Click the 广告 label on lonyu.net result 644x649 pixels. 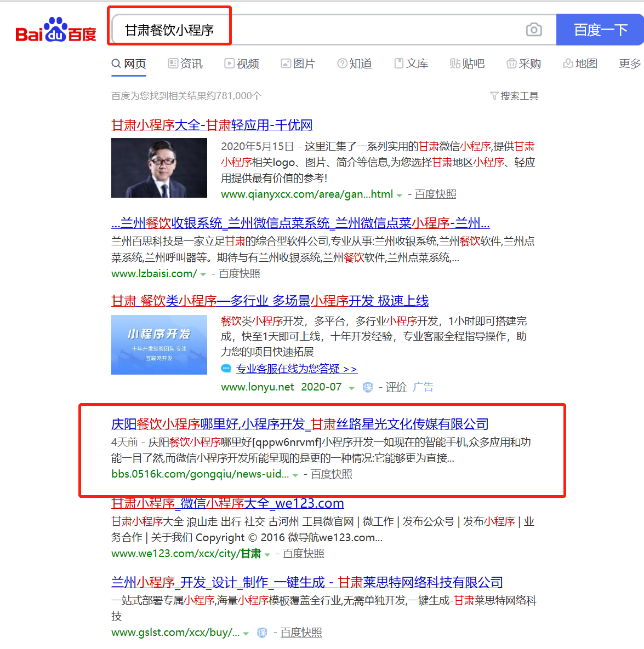point(423,387)
